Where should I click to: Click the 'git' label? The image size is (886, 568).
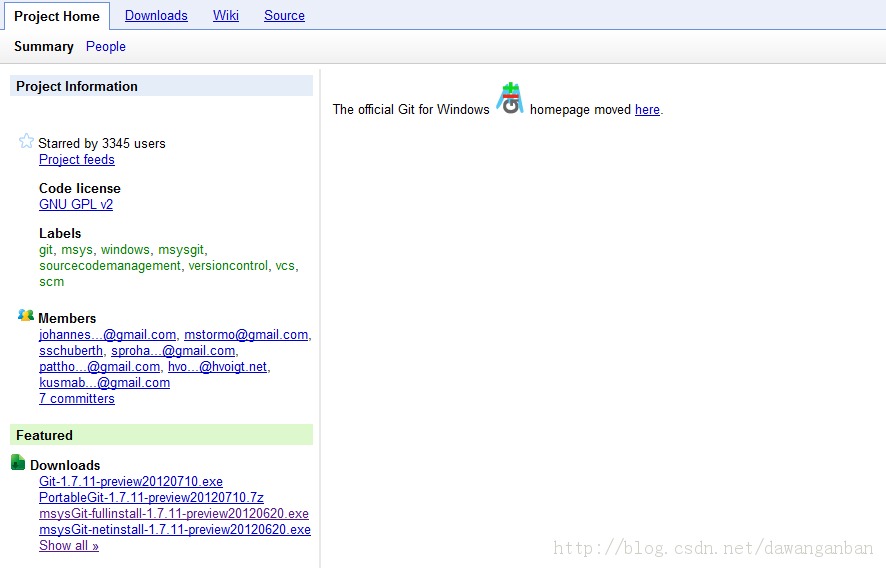pos(46,250)
